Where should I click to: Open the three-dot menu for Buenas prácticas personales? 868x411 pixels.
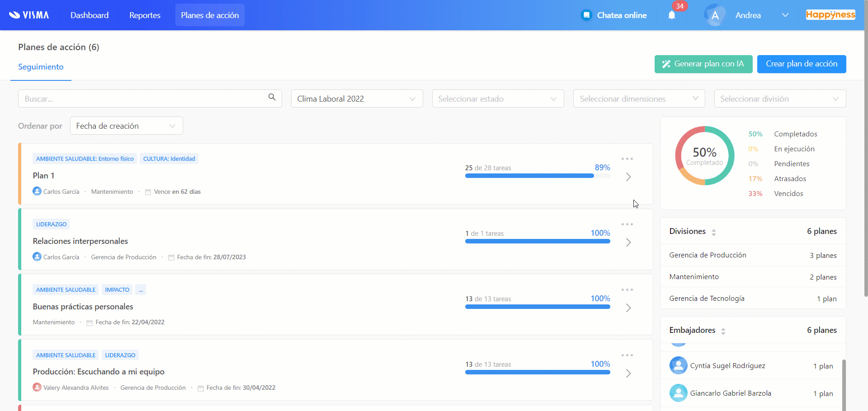627,290
